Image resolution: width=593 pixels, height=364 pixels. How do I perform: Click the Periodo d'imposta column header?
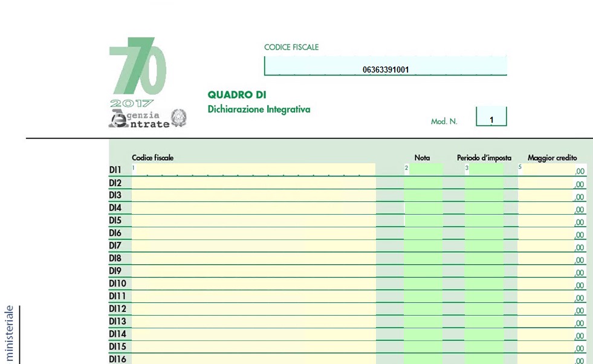click(484, 157)
